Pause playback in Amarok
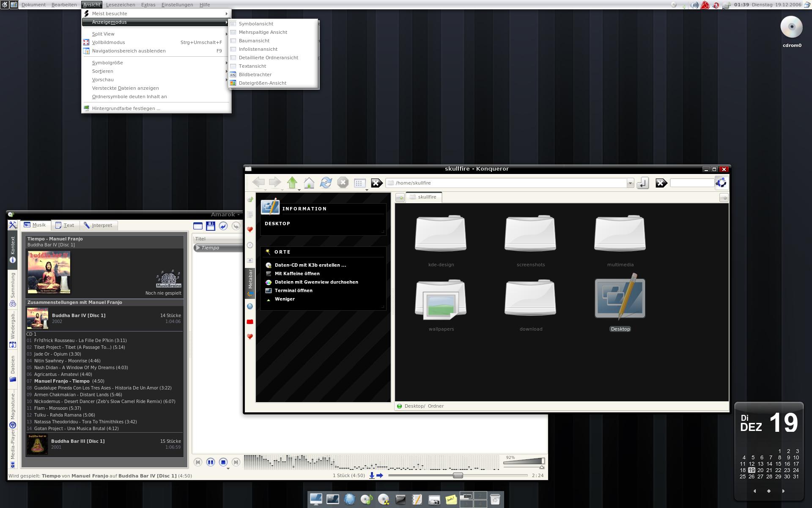 (211, 462)
